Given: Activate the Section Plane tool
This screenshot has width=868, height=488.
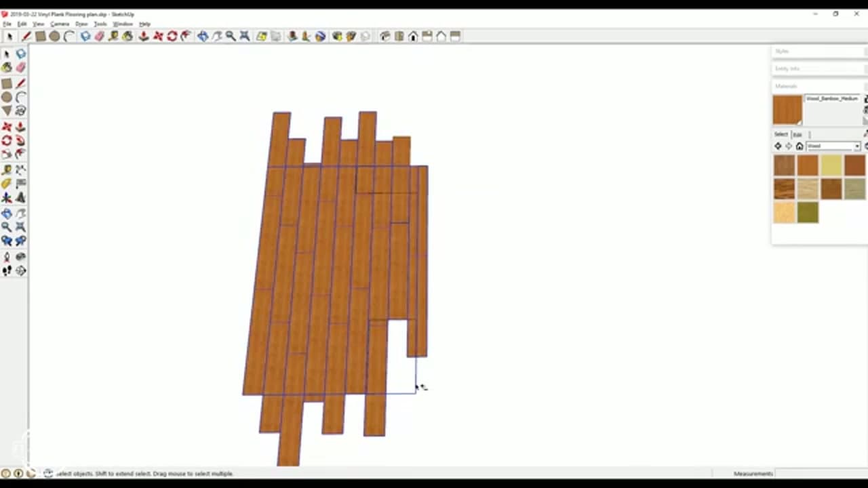Looking at the screenshot, I should [20, 271].
